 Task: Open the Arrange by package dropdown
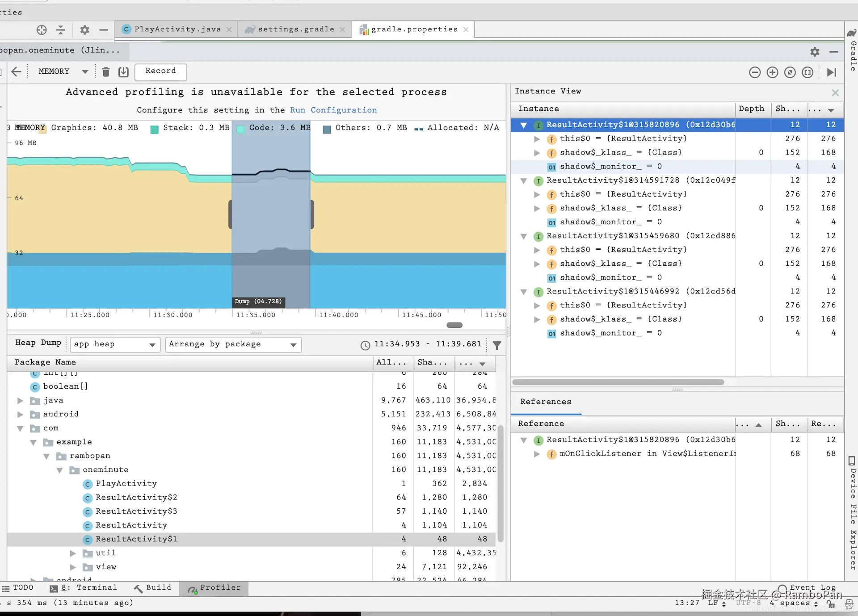[x=233, y=344]
